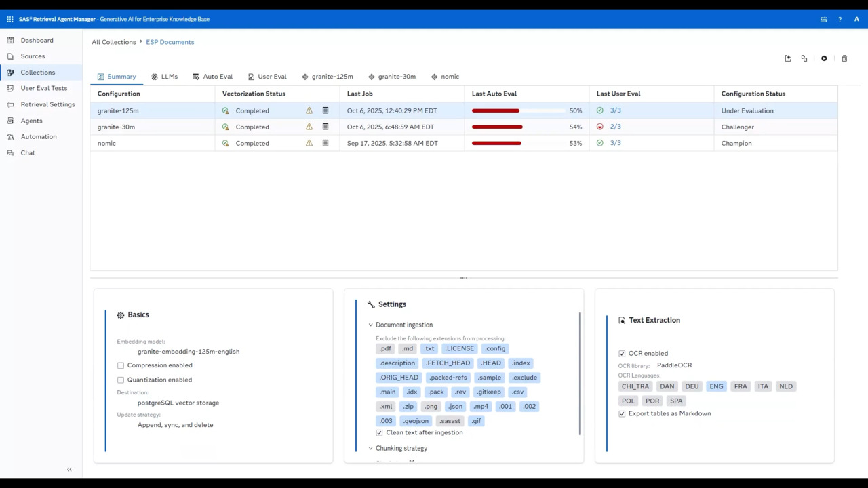The height and width of the screenshot is (488, 868).
Task: Switch to the Auto Eval tab
Action: tap(212, 77)
